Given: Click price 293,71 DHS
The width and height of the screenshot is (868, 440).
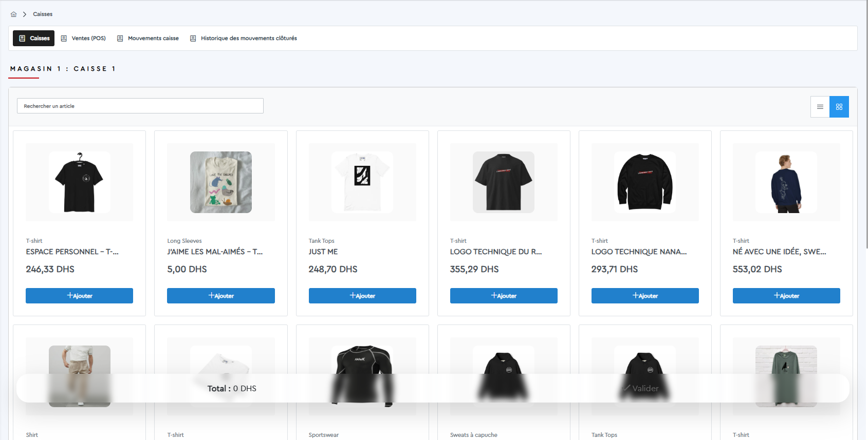Looking at the screenshot, I should point(615,269).
